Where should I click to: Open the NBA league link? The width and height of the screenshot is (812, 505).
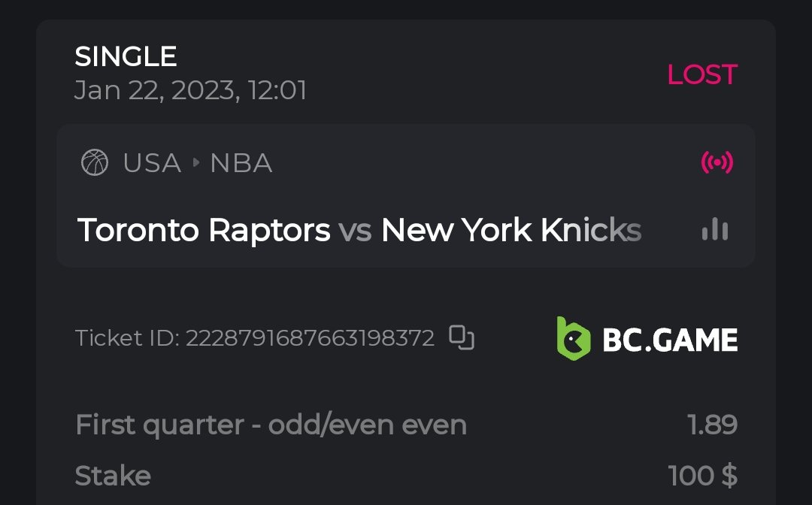[241, 162]
